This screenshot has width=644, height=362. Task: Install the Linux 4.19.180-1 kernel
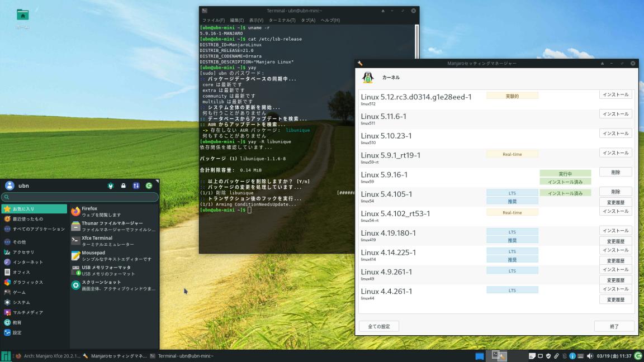pyautogui.click(x=615, y=231)
